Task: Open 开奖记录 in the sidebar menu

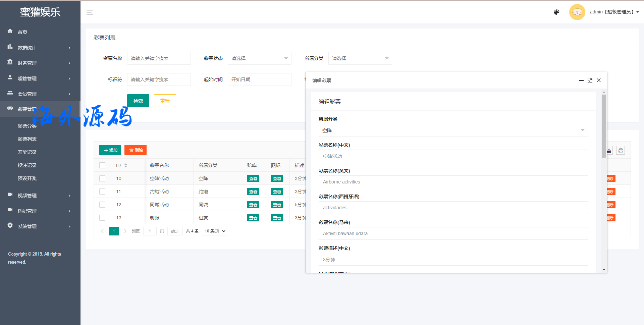Action: click(x=27, y=152)
